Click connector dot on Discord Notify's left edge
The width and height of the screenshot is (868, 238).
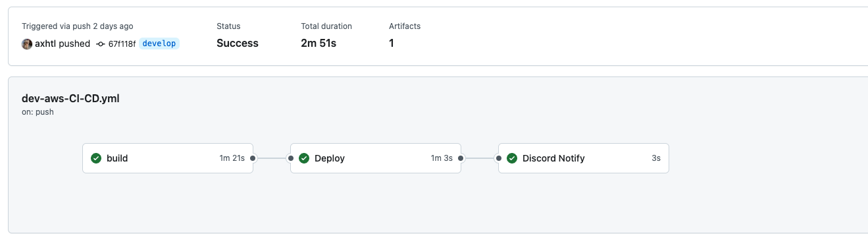498,158
